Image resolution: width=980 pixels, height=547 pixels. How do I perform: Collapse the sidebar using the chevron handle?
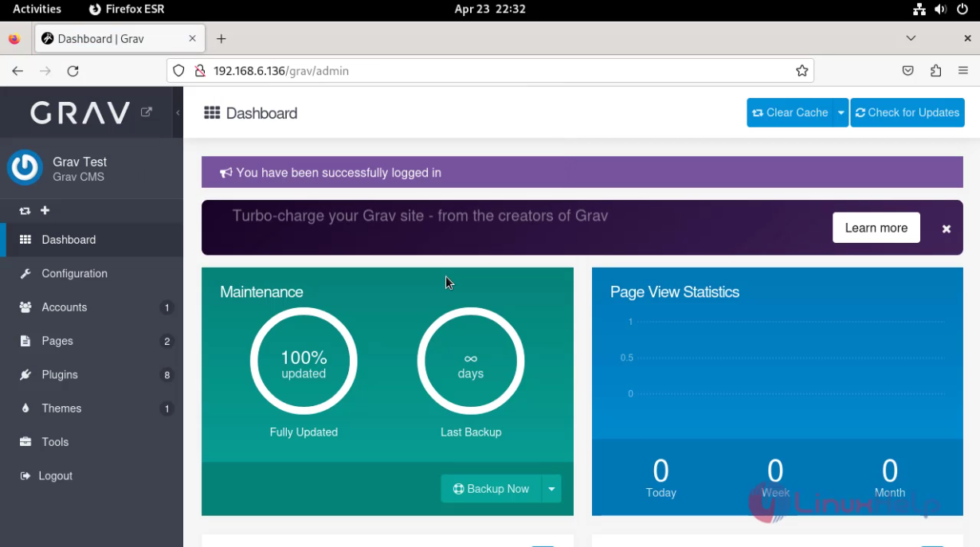(178, 112)
